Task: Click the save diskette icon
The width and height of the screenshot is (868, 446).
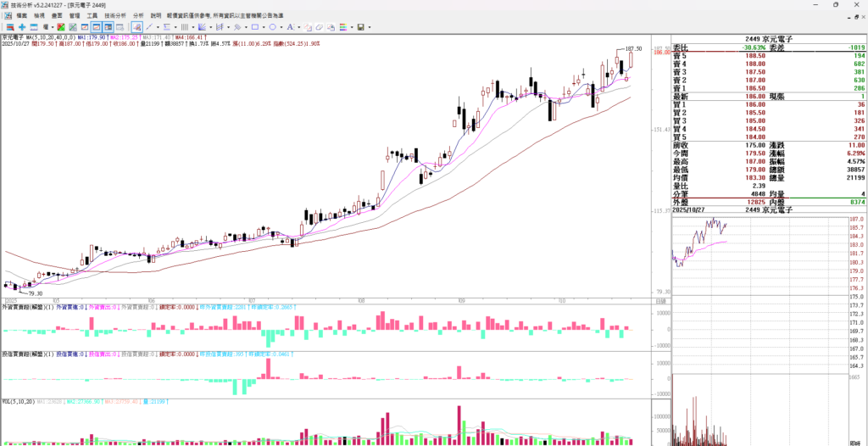Action: point(360,27)
